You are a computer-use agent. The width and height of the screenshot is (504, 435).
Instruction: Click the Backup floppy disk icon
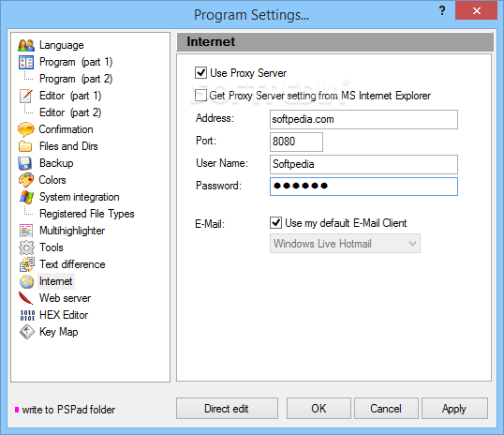click(25, 163)
